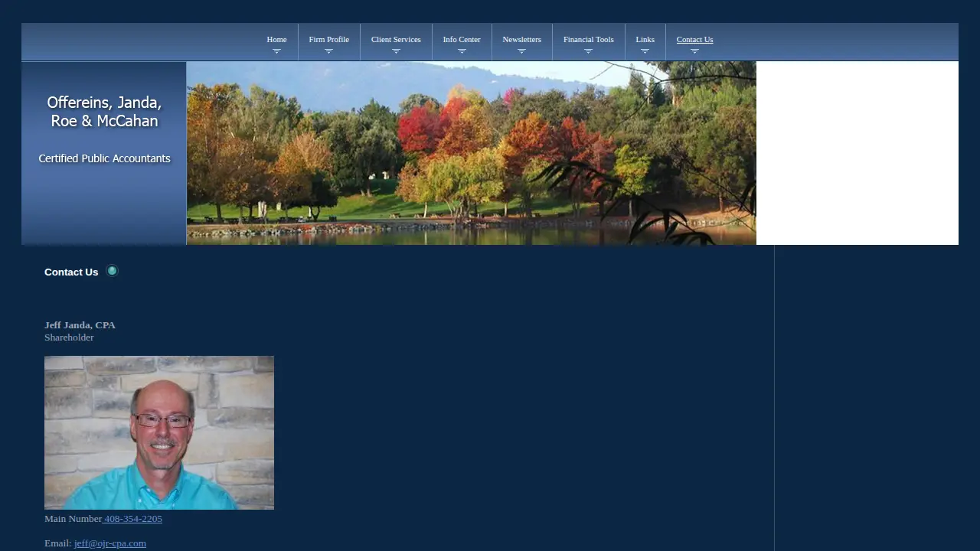The width and height of the screenshot is (980, 551).
Task: Expand the dropdown arrow under Contact Us
Action: point(694,51)
